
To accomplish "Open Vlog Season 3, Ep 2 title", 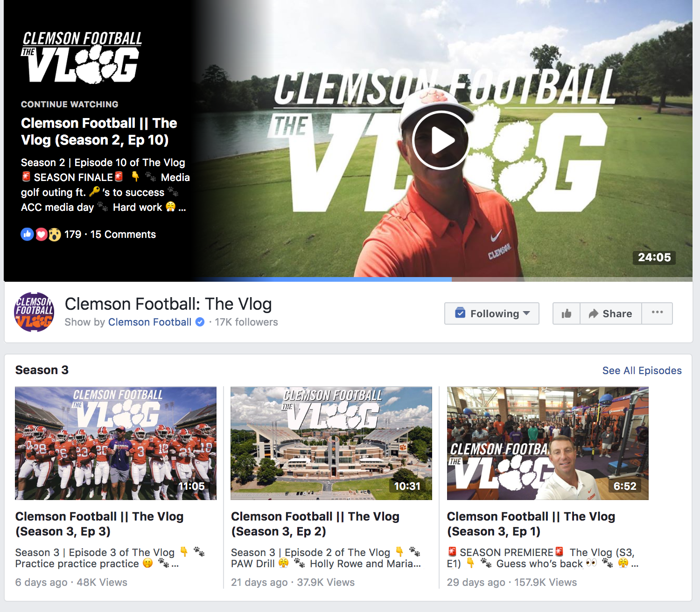I will 315,524.
